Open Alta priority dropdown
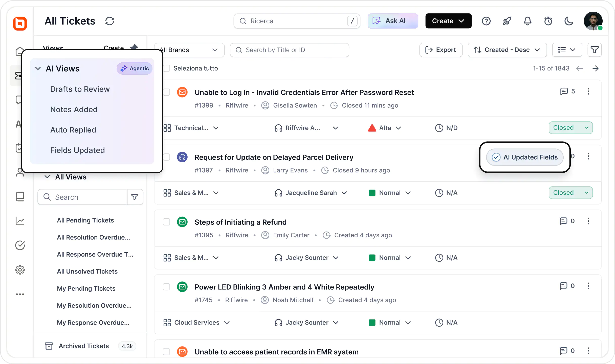 384,128
